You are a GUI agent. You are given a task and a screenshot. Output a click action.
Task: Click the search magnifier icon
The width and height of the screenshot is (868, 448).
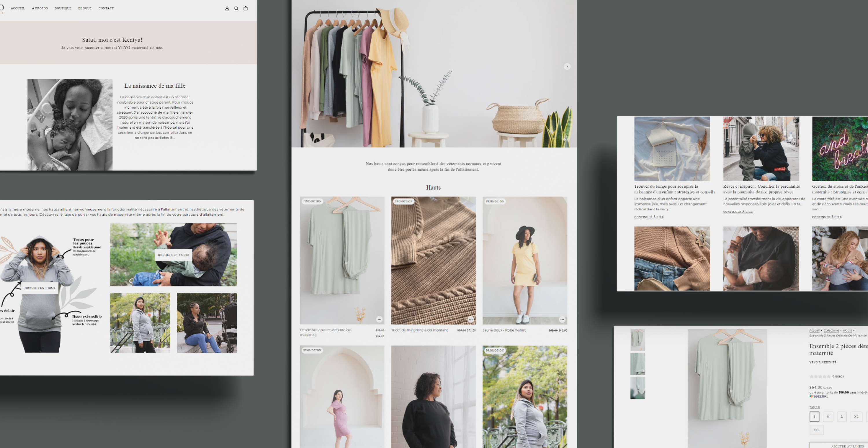tap(236, 8)
